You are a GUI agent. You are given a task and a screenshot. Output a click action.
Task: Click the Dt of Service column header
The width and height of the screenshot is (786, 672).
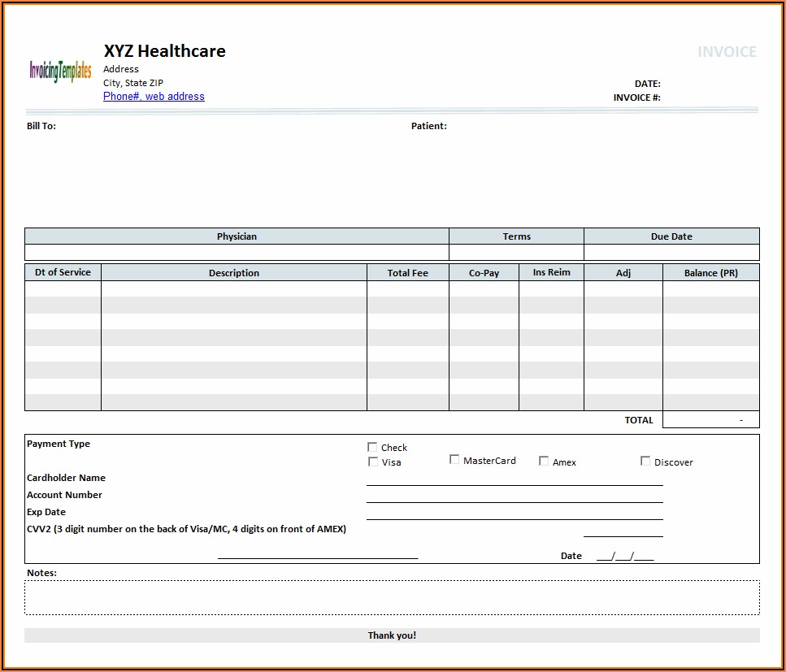point(63,272)
